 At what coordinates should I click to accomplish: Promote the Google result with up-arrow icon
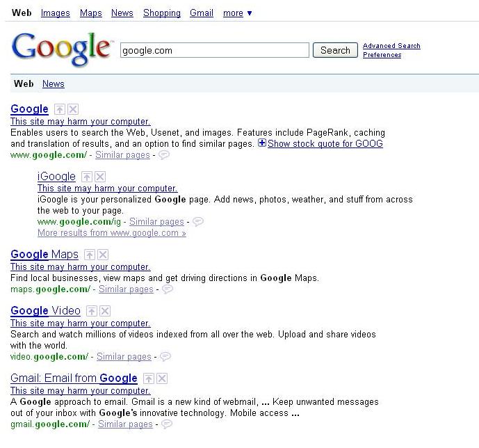click(x=60, y=109)
